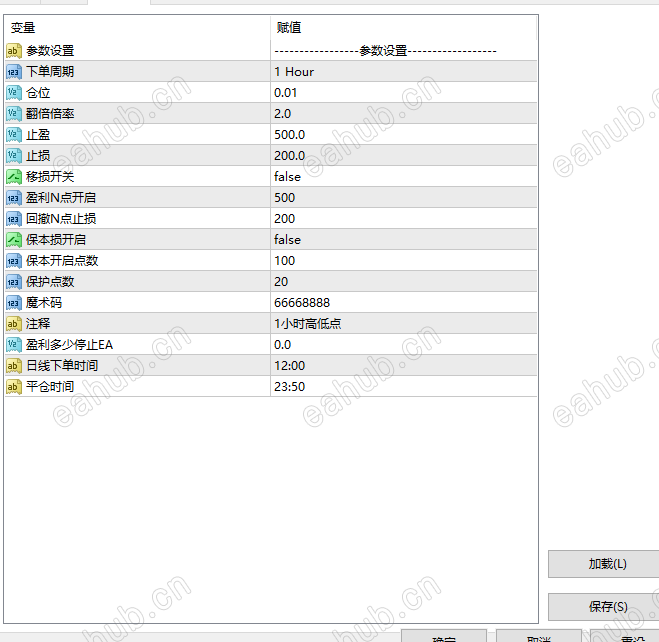The height and width of the screenshot is (642, 659).
Task: Select the 移损开关 variable name
Action: (50, 176)
